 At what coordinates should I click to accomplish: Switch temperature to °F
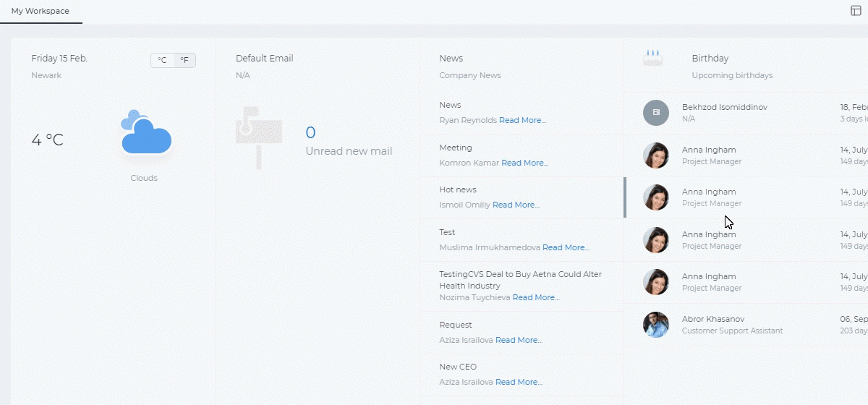[x=184, y=61]
